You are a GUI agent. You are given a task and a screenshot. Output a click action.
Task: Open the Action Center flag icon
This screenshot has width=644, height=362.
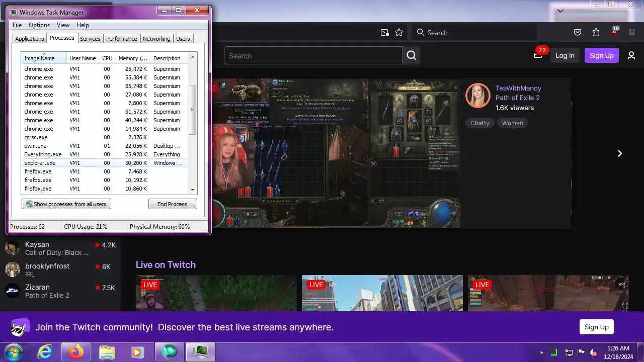581,352
